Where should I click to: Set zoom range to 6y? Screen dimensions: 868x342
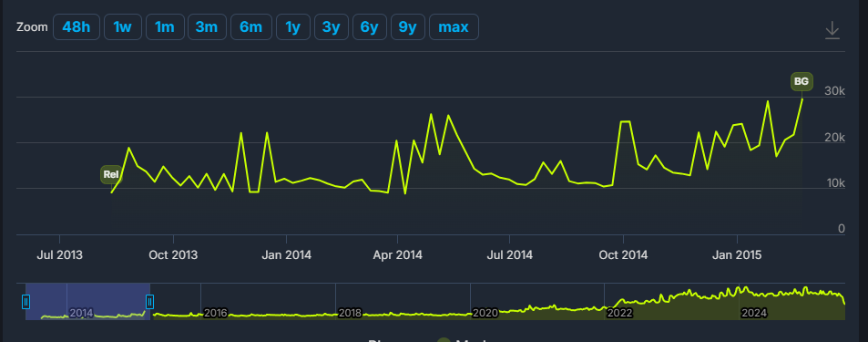(369, 27)
